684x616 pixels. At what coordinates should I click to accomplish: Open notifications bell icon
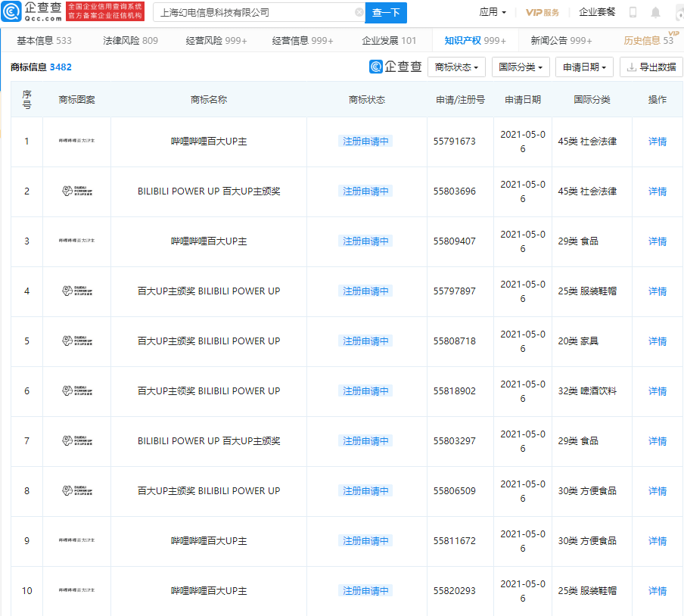coord(655,12)
